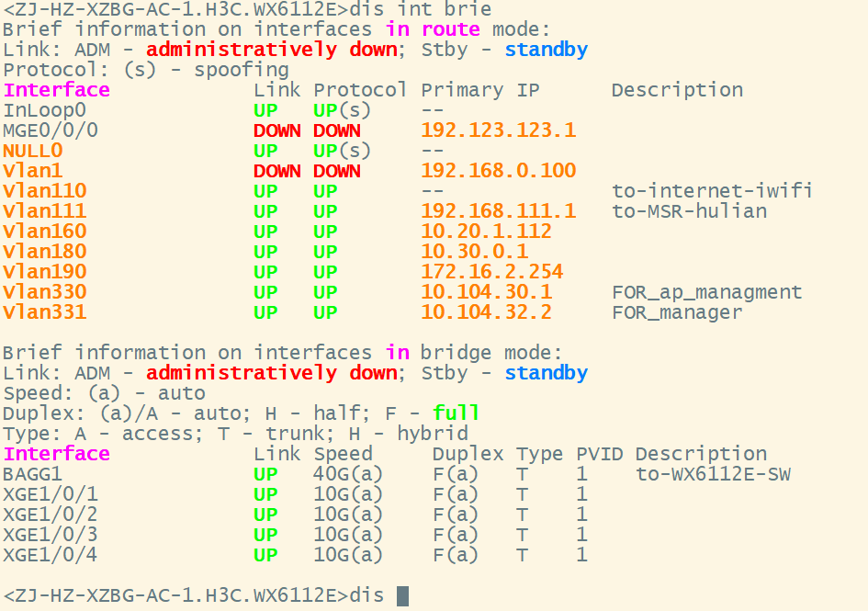Click the 'to-WX6112E-SW' description
This screenshot has width=868, height=611.
[x=713, y=474]
